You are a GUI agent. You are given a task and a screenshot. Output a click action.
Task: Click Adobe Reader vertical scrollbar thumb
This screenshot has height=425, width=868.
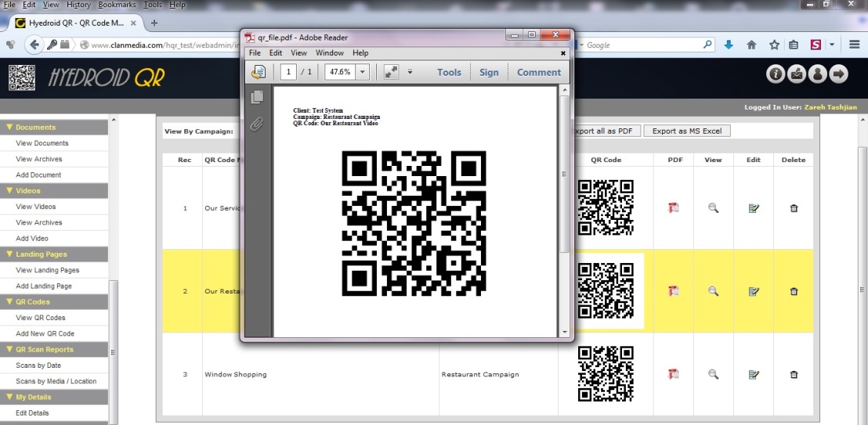point(565,175)
